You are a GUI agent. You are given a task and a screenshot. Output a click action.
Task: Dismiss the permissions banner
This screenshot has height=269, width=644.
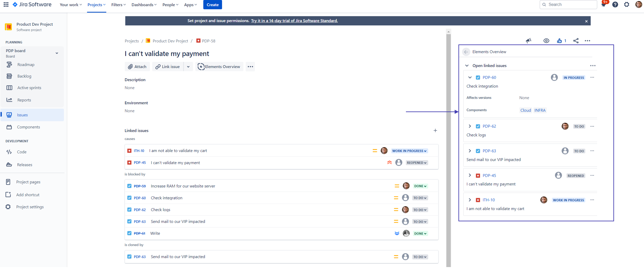tap(586, 21)
